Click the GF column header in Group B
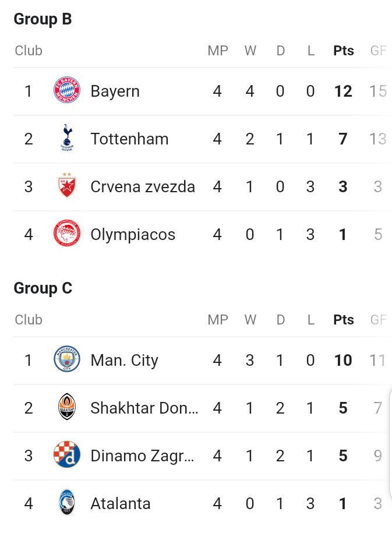The image size is (392, 533). click(x=379, y=51)
